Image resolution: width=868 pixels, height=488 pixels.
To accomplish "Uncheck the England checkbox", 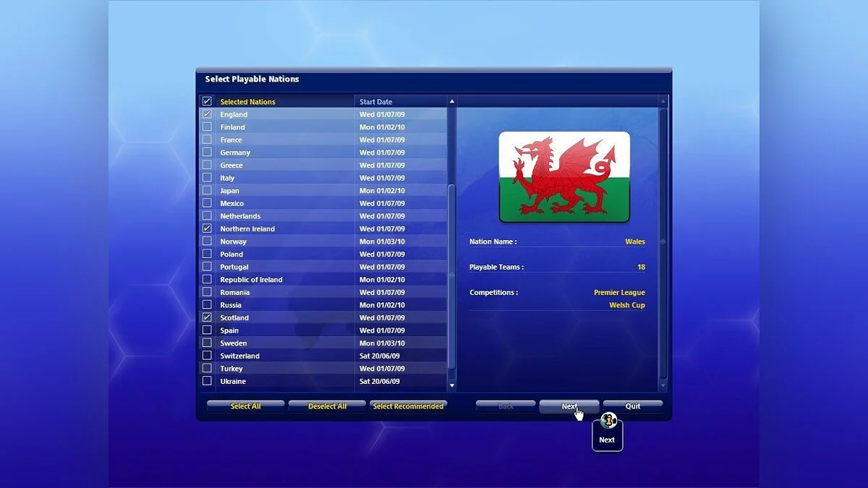I will pos(207,114).
